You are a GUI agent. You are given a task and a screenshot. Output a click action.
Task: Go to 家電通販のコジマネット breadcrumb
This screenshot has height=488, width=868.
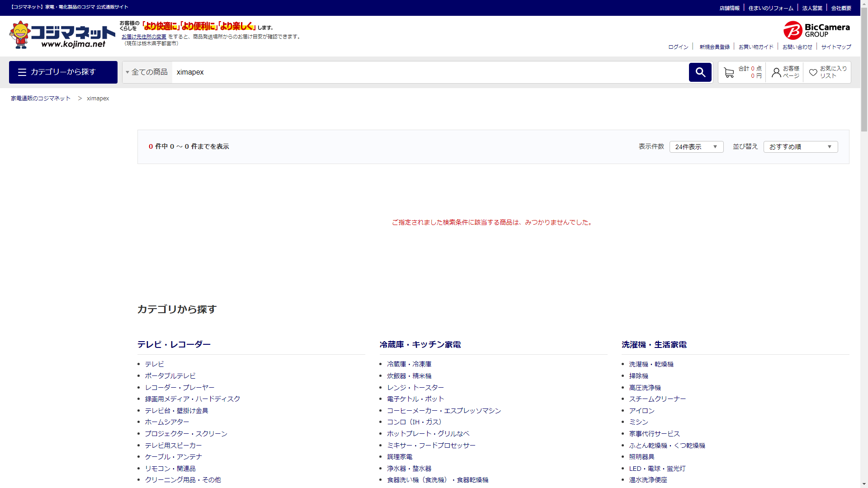tap(41, 99)
